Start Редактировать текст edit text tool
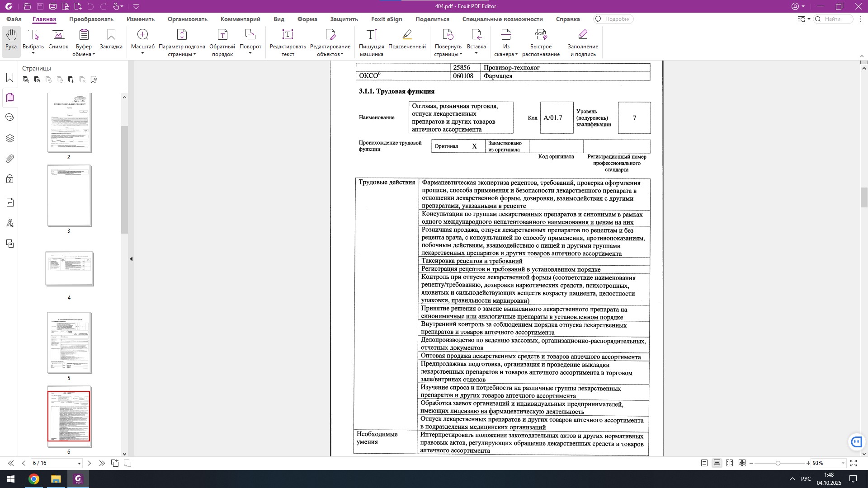 click(x=288, y=42)
